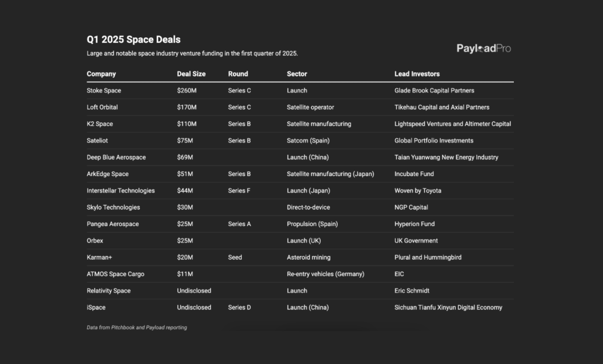Viewport: 603px width, 364px height.
Task: Select the Stoke Space company cell
Action: pyautogui.click(x=104, y=90)
